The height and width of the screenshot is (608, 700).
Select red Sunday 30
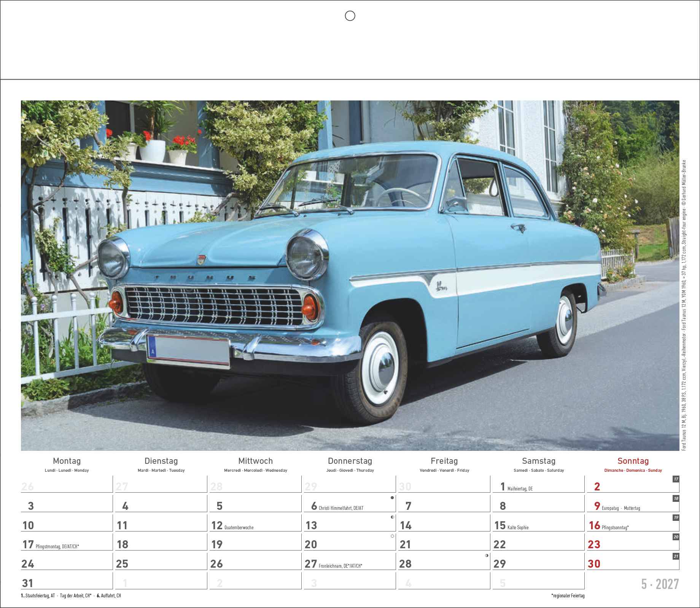[633, 562]
